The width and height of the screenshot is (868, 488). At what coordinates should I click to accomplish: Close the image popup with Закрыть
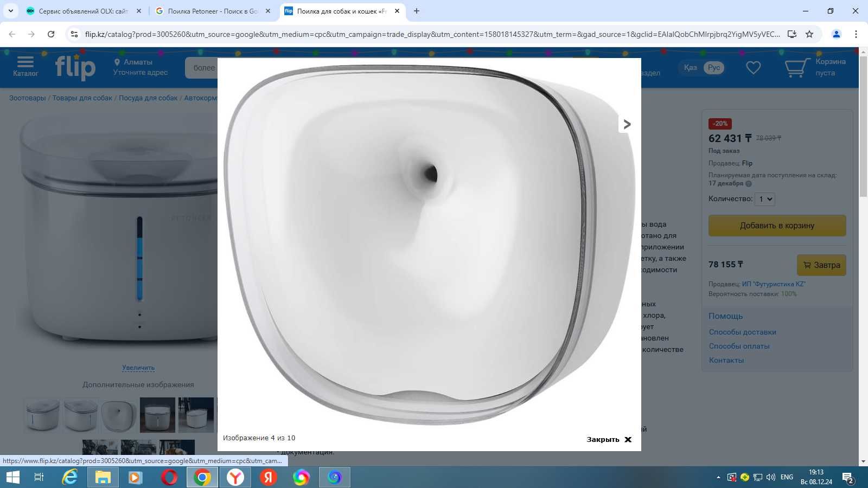(x=609, y=439)
